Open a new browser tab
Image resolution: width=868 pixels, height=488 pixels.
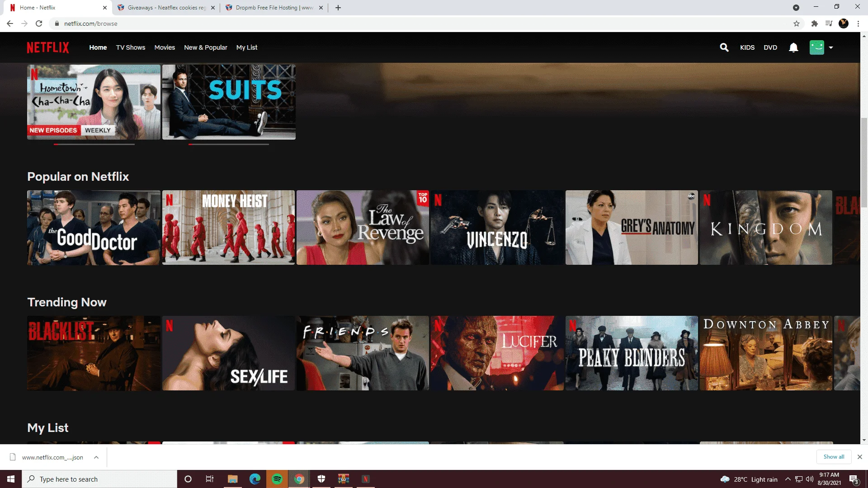point(338,8)
